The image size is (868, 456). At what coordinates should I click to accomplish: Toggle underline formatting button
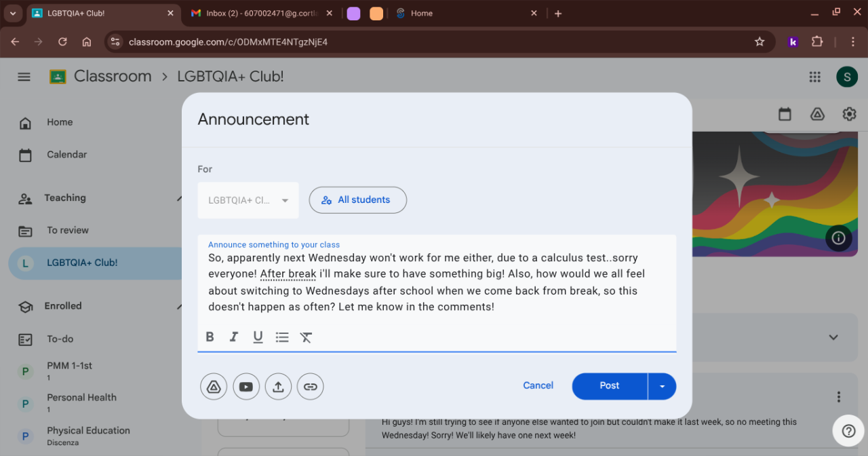(258, 337)
